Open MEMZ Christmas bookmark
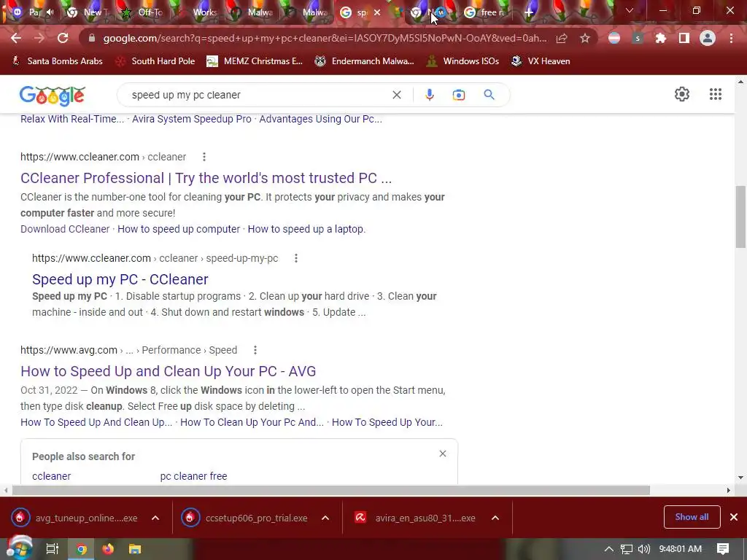This screenshot has height=560, width=747. point(255,61)
